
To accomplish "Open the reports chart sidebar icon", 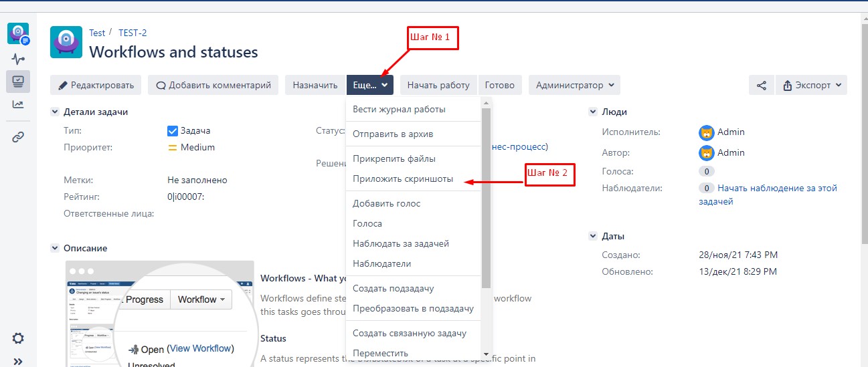I will tap(18, 104).
